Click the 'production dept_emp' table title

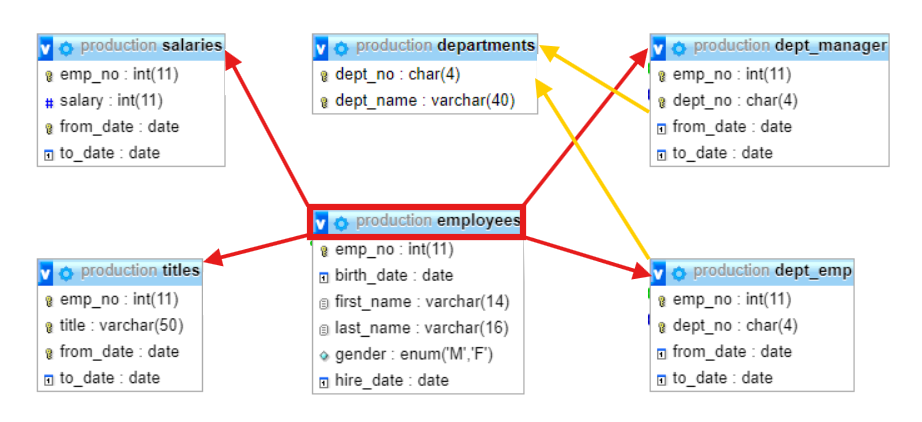772,270
